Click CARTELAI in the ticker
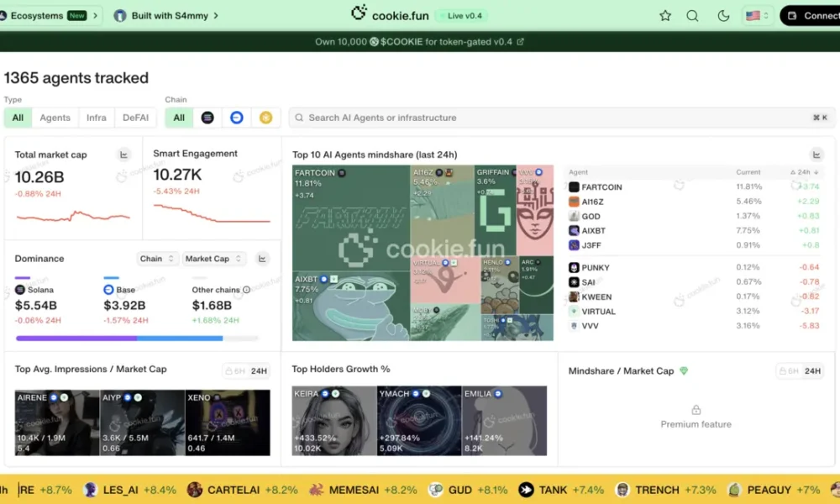Screen dimensions: 840x504 point(242,490)
